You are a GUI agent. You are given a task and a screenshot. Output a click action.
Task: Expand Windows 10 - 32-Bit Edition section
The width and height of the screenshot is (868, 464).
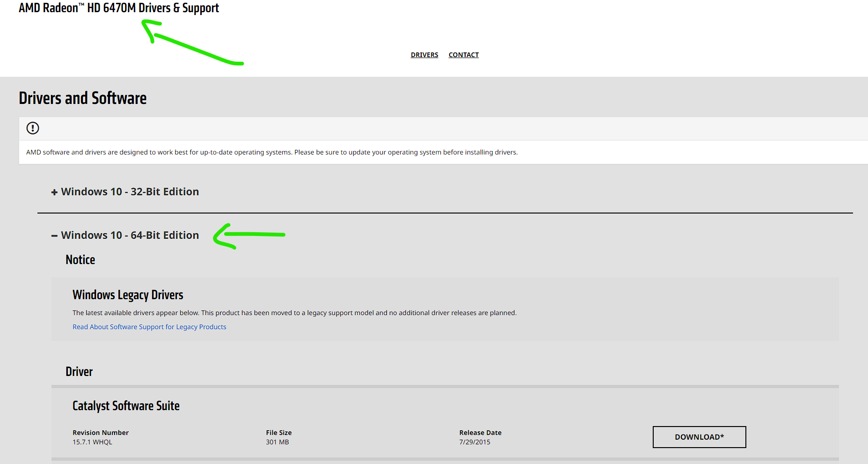pyautogui.click(x=125, y=191)
